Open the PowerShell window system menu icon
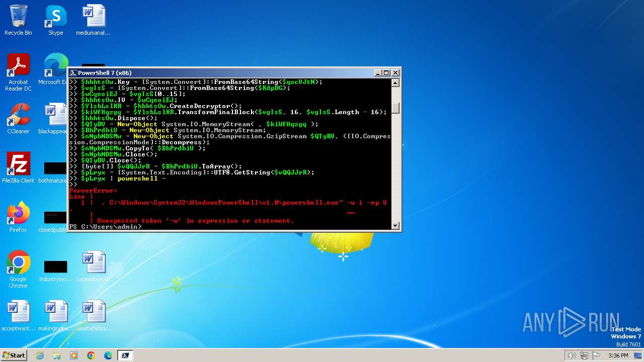 (x=73, y=73)
